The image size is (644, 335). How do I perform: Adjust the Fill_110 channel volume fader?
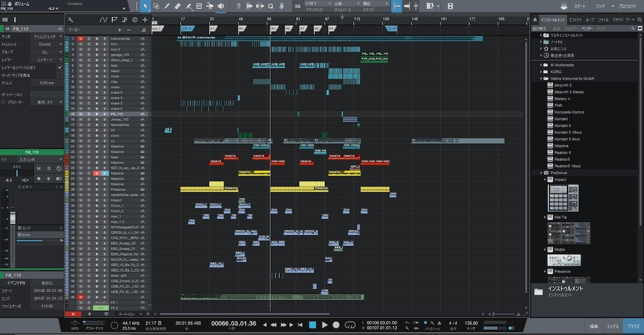coord(13,219)
